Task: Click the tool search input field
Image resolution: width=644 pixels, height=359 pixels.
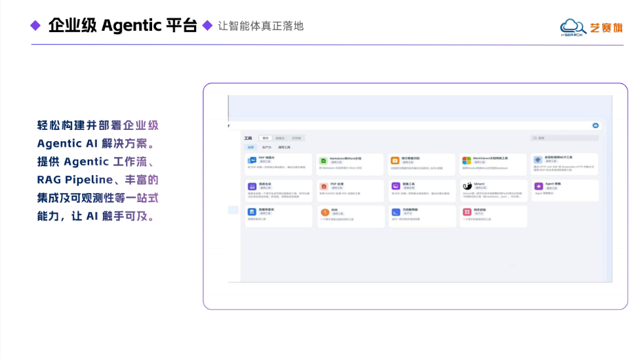Action: coord(565,138)
